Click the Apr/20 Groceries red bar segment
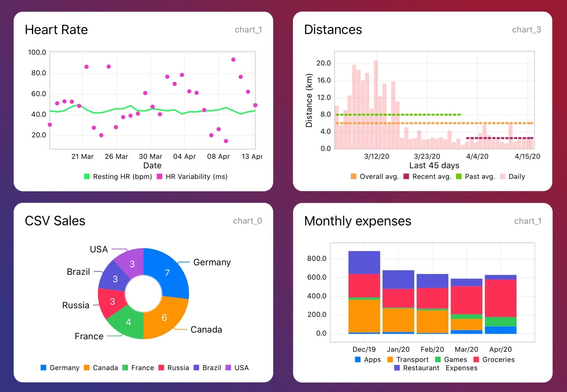This screenshot has width=567, height=392. click(501, 298)
